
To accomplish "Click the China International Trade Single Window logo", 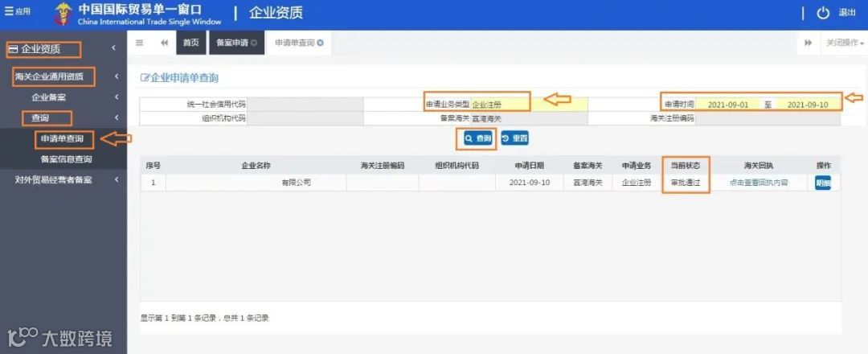I will (138, 14).
